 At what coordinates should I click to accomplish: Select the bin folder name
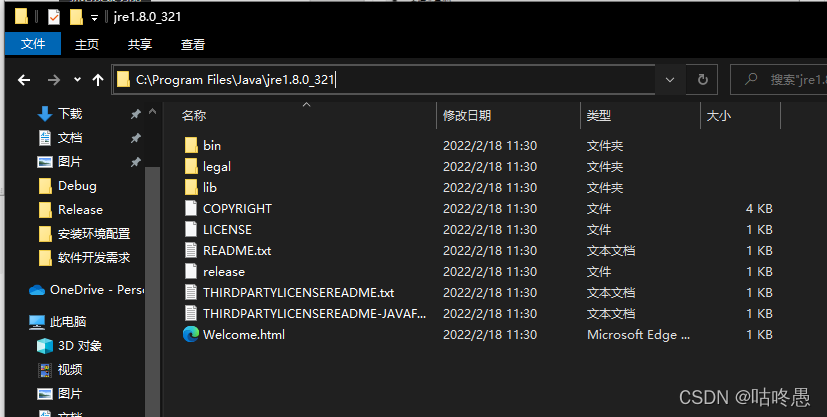click(x=212, y=146)
